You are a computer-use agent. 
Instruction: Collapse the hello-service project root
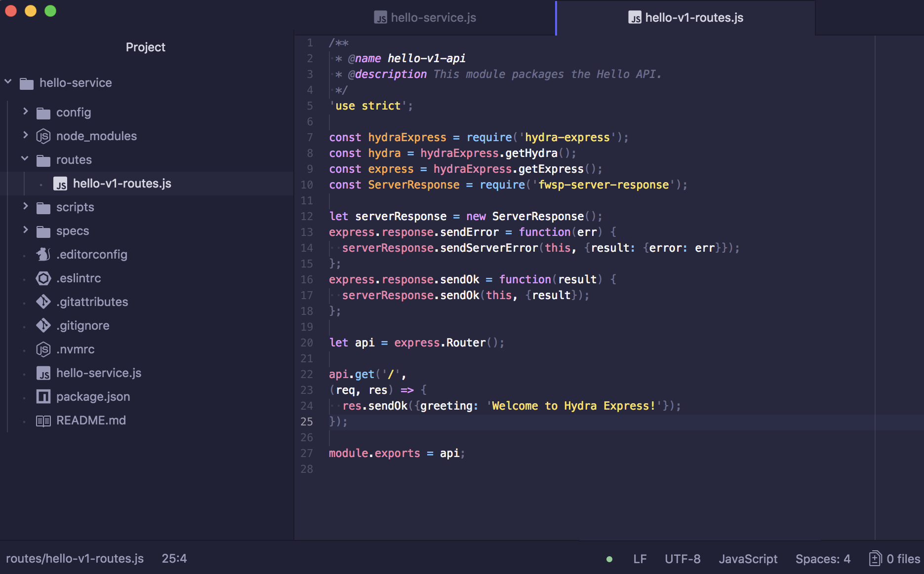[8, 82]
